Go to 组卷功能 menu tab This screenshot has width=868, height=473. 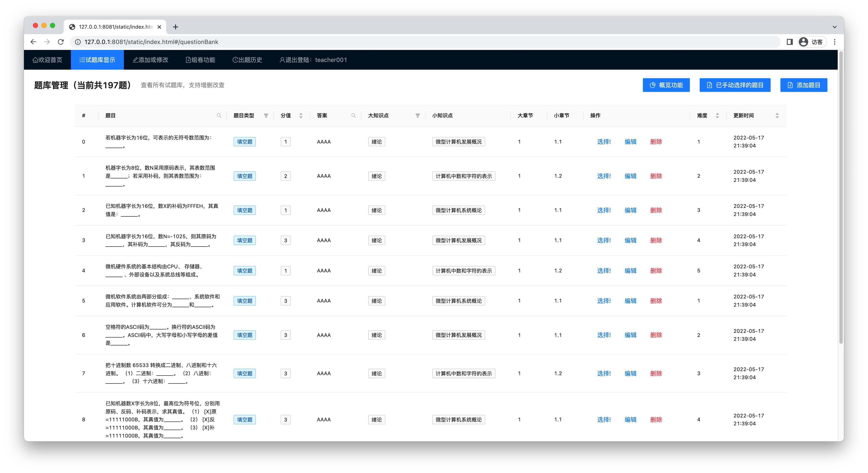pos(201,60)
